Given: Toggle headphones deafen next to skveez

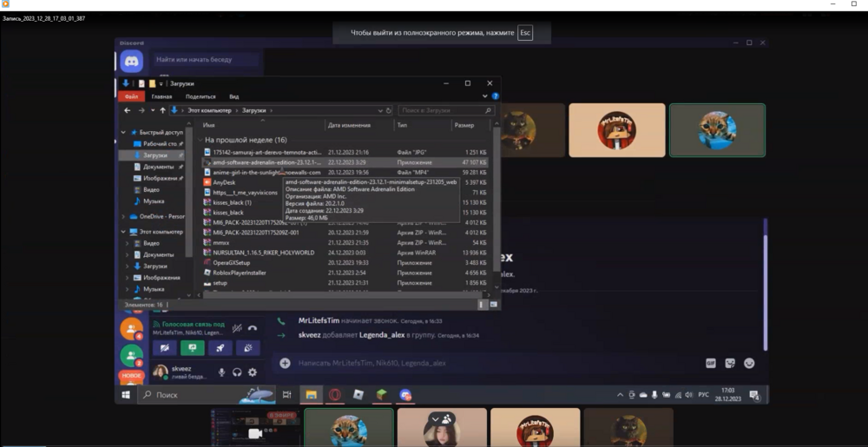Looking at the screenshot, I should (x=237, y=372).
